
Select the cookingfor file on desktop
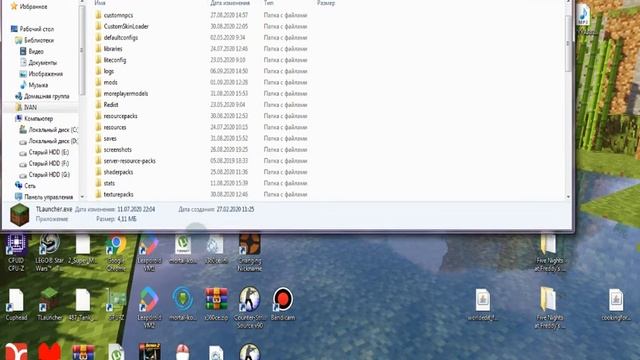point(616,304)
